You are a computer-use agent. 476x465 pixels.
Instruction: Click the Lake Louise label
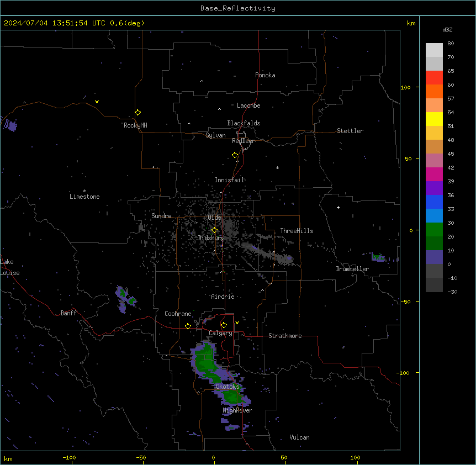point(10,267)
